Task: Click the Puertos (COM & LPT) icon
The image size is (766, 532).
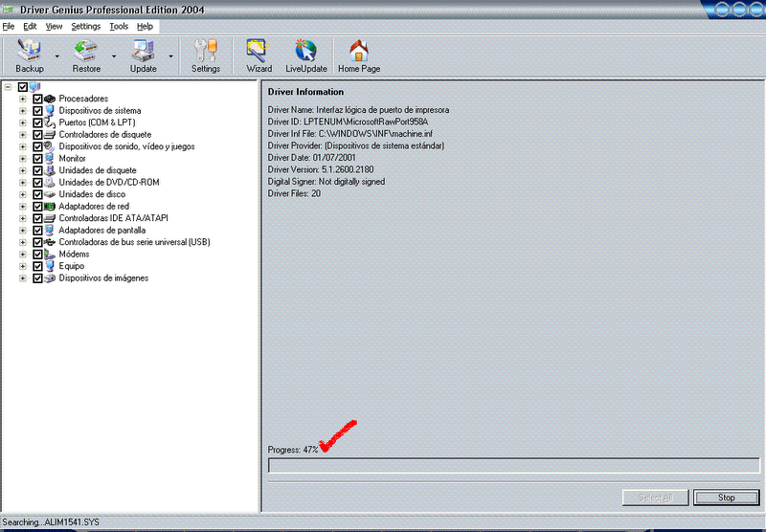Action: click(50, 122)
